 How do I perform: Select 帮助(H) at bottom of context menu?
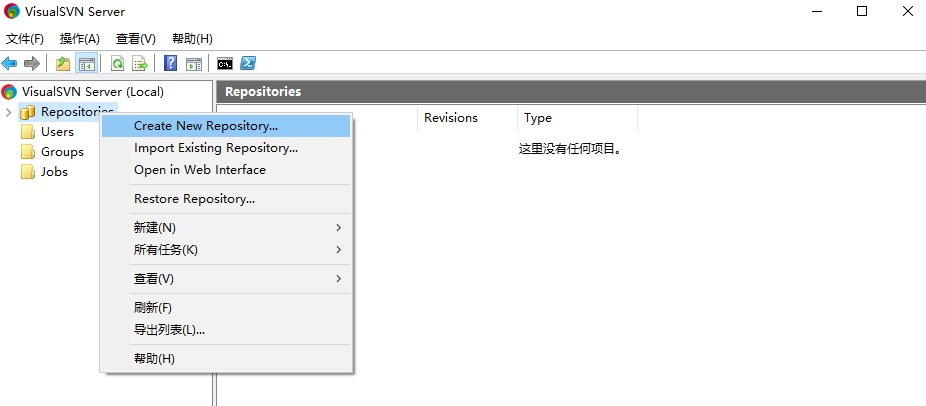click(226, 359)
